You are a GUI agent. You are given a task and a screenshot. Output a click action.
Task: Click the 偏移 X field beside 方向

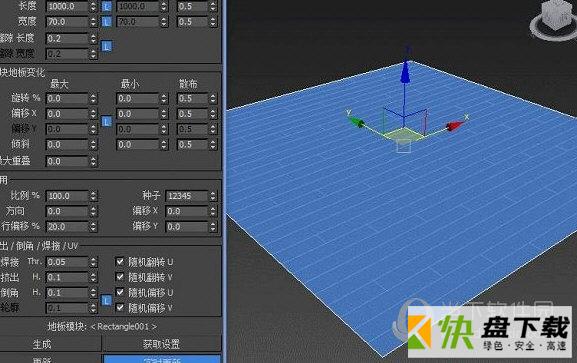tap(187, 211)
